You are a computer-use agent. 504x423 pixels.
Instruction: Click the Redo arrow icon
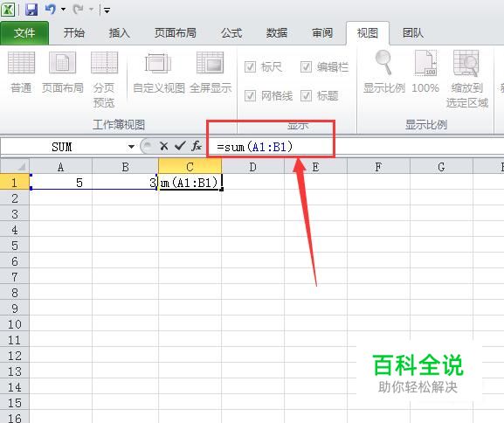78,10
